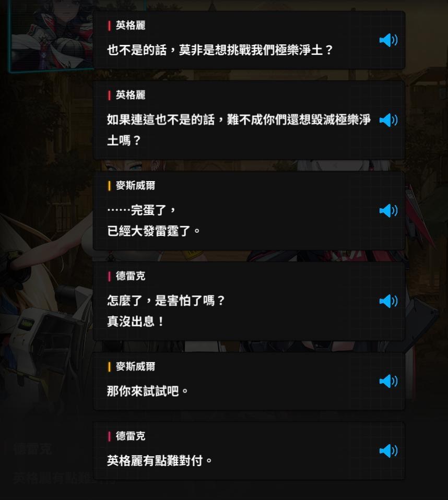Play voice for 英格麗有點難對付 line
Screen dimensions: 448x500
388,450
